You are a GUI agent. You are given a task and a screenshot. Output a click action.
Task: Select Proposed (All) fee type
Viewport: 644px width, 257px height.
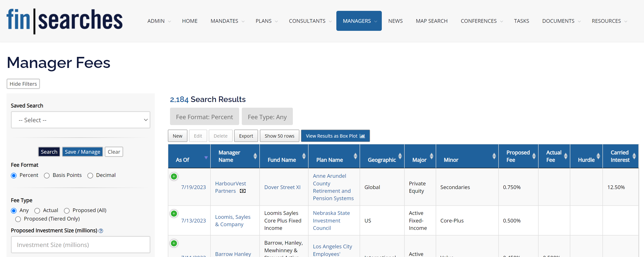pyautogui.click(x=67, y=211)
